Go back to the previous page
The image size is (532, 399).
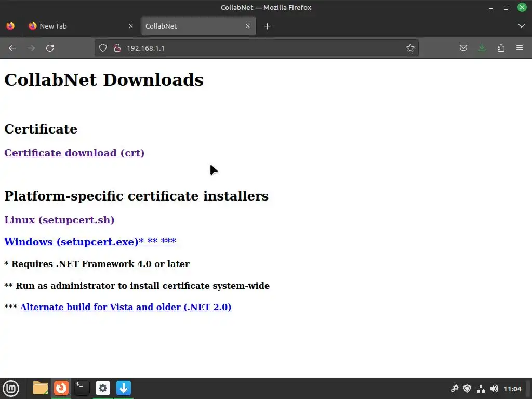click(x=12, y=48)
